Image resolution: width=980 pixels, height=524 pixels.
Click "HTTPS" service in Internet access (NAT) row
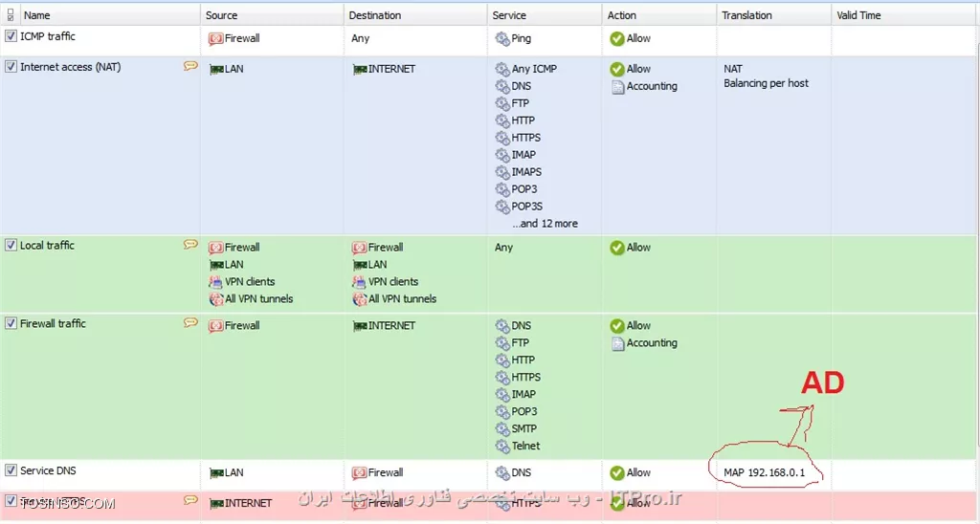pos(526,138)
